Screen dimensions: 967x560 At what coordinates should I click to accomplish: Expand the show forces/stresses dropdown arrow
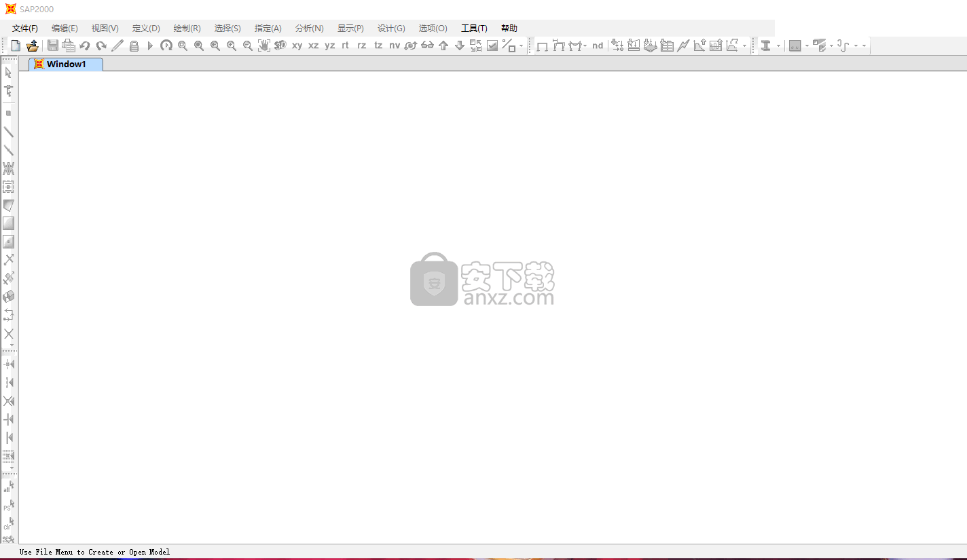tap(585, 46)
